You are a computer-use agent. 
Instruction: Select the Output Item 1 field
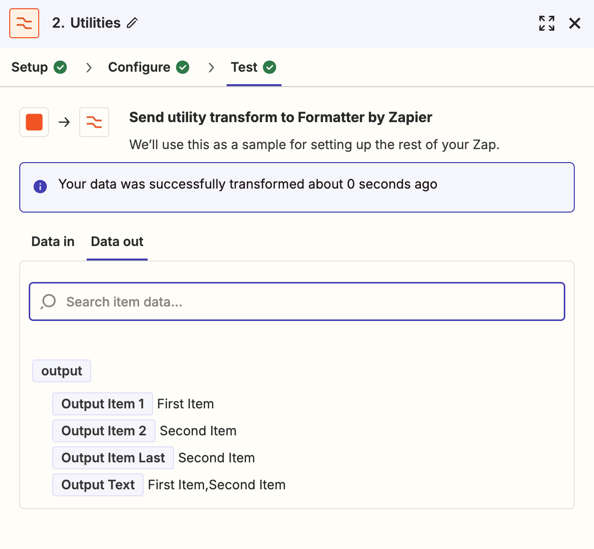[x=102, y=404]
